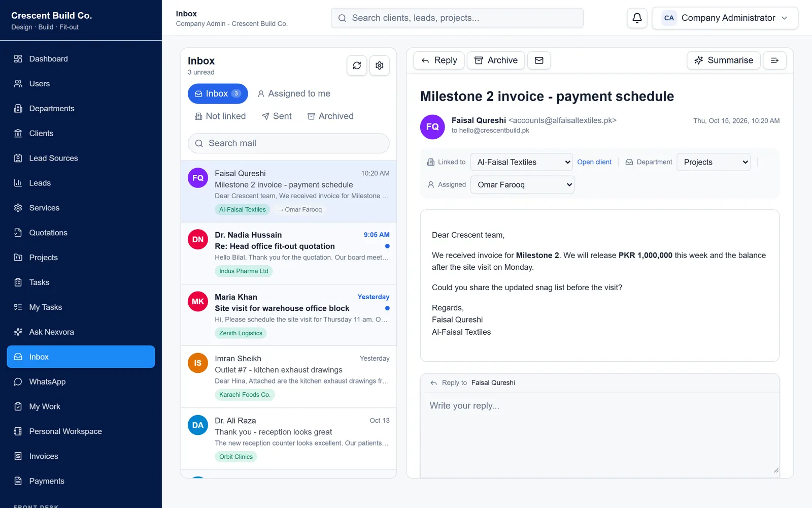Screen dimensions: 812x508
Task: Expand the Linked to client dropdown
Action: [522, 162]
